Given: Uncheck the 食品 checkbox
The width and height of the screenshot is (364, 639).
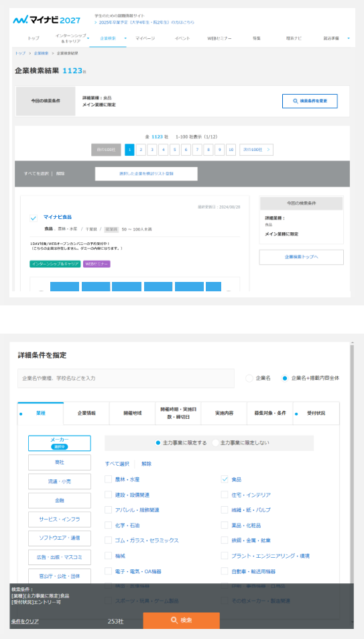Looking at the screenshot, I should 225,479.
